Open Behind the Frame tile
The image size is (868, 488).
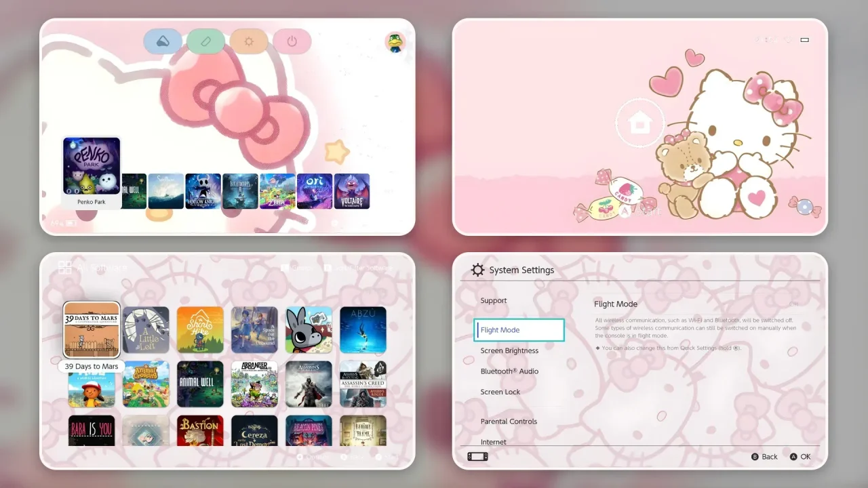[363, 430]
